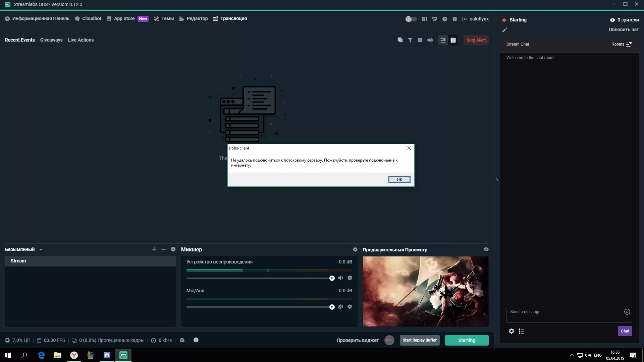Click the chat settings gear icon
This screenshot has width=644, height=362.
point(511,331)
